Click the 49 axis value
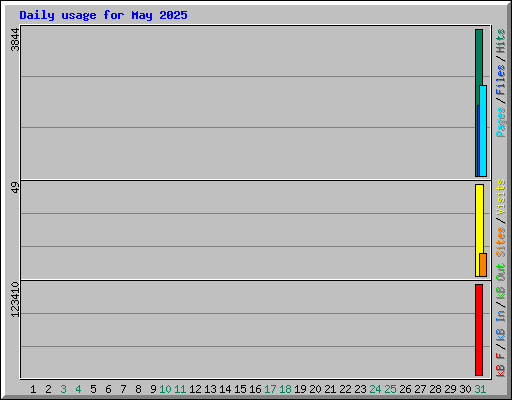The height and width of the screenshot is (400, 512). (x=15, y=188)
